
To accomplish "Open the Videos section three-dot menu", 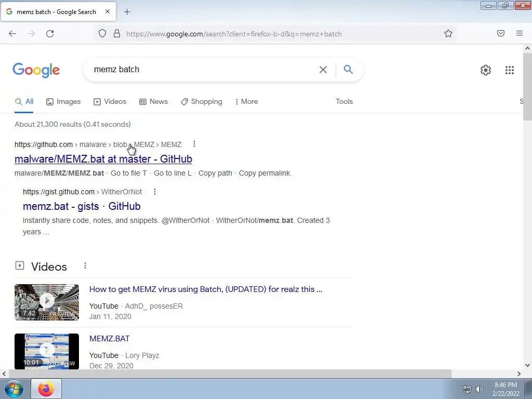I will tap(85, 265).
